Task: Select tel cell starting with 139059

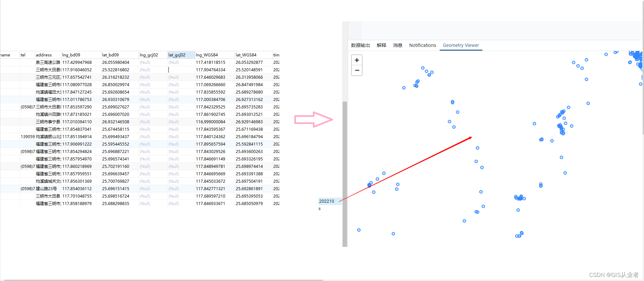Action: pos(27,137)
